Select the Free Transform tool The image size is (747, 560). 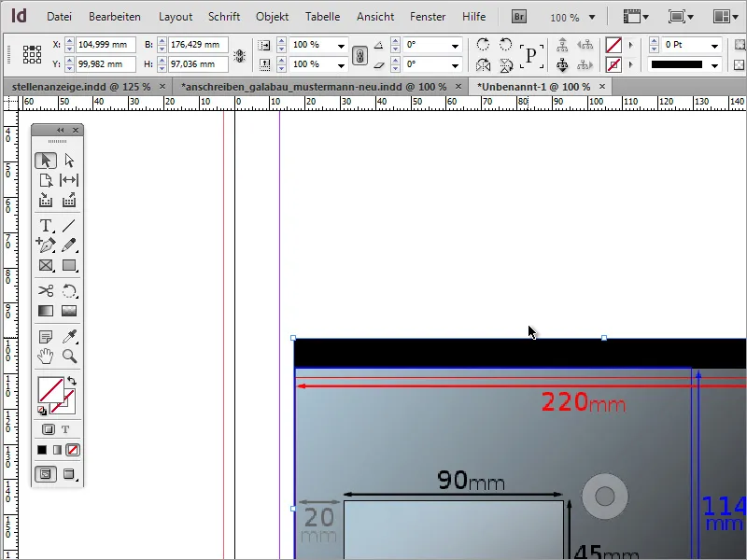[x=69, y=290]
